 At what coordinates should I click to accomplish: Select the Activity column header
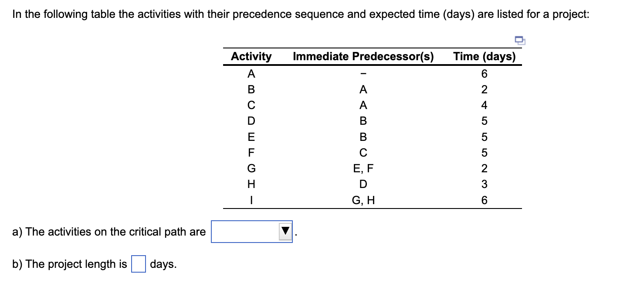[251, 56]
